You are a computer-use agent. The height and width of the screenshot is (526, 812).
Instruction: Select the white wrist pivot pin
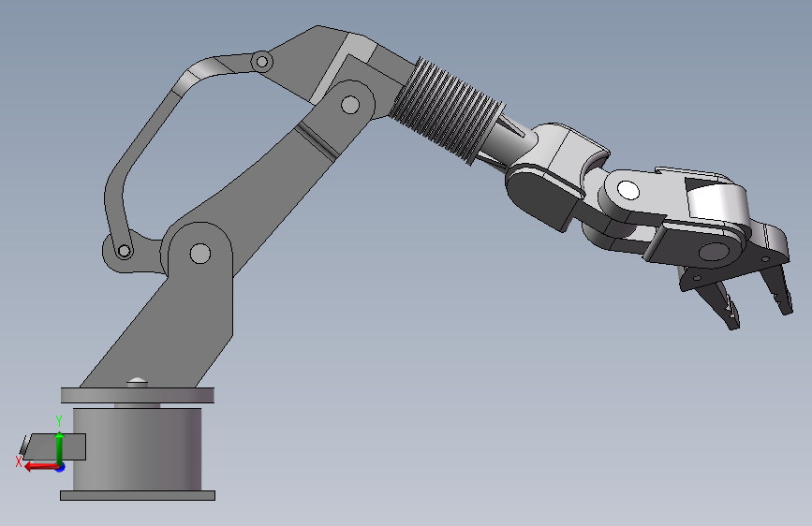tap(628, 190)
